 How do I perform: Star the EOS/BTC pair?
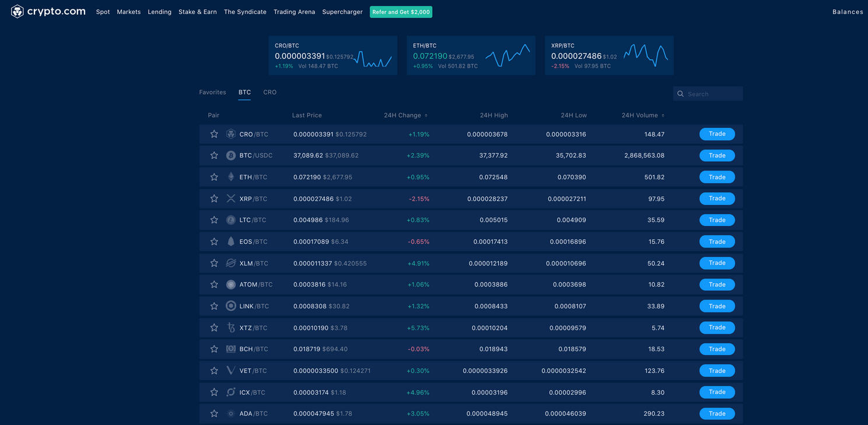(214, 242)
